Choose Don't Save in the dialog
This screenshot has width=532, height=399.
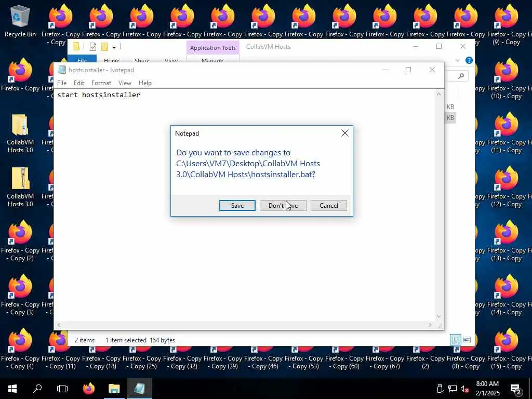point(283,205)
